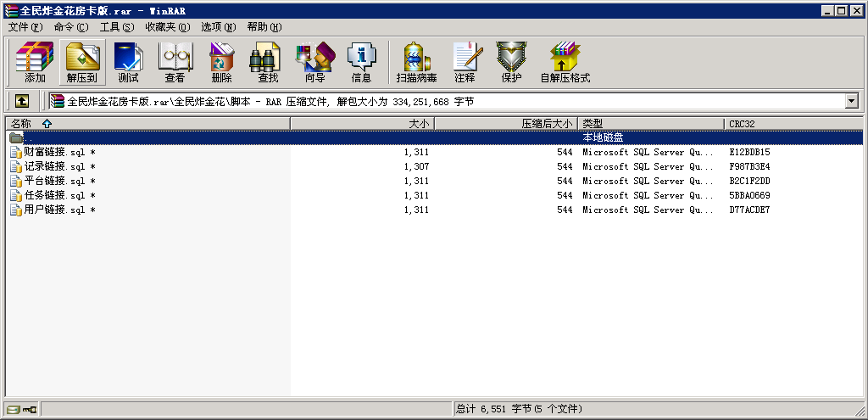This screenshot has width=868, height=420.
Task: Launch the Wizard (向导) icon
Action: (314, 62)
